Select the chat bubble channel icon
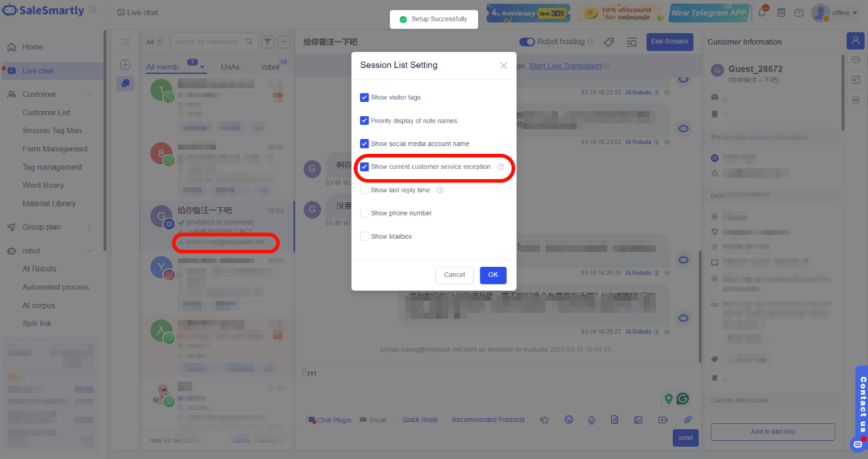Viewport: 868px width, 459px height. [126, 83]
